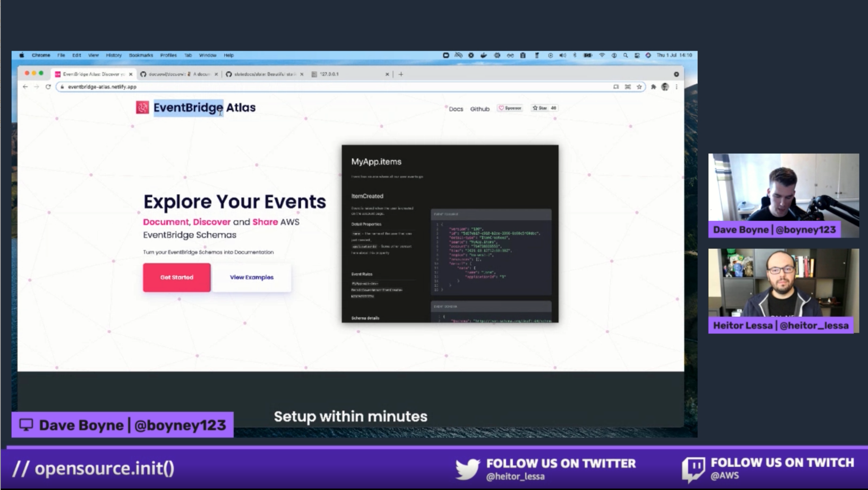868x490 pixels.
Task: Click the EventBridge Atlas logo icon
Action: [x=143, y=107]
